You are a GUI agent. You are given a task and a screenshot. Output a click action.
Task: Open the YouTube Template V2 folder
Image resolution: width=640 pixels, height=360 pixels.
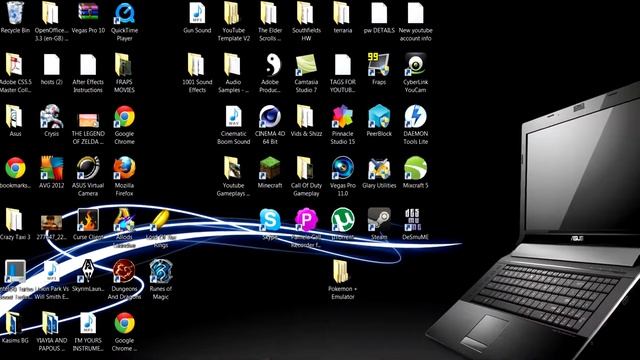pos(233,13)
